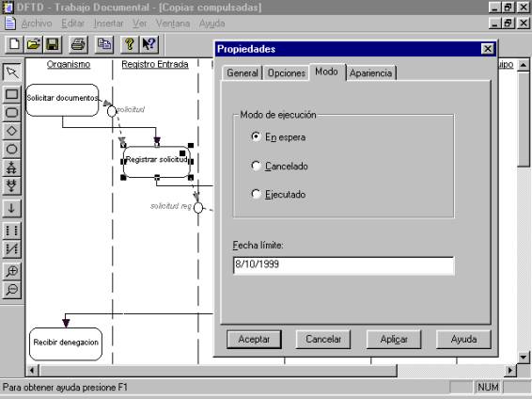Click the Open folder toolbar icon
Viewport: 532px width, 399px height.
33,44
